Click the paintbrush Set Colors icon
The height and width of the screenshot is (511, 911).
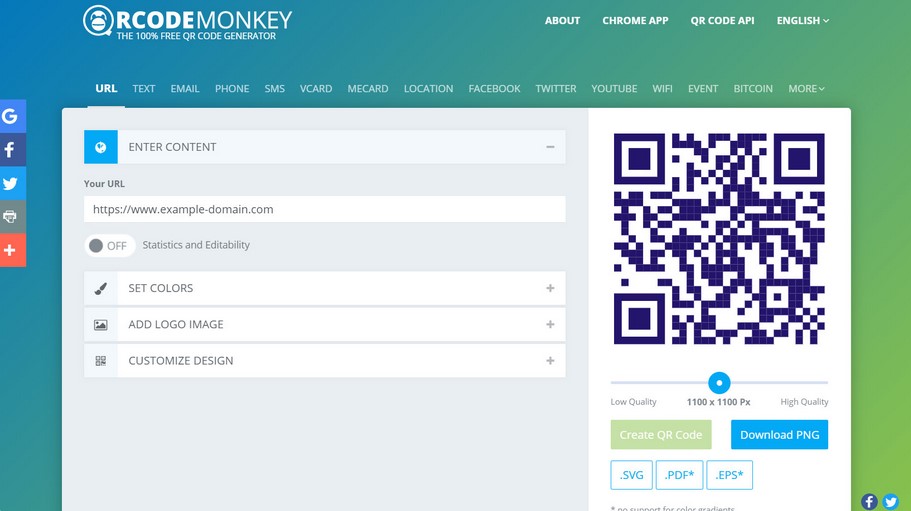(101, 288)
